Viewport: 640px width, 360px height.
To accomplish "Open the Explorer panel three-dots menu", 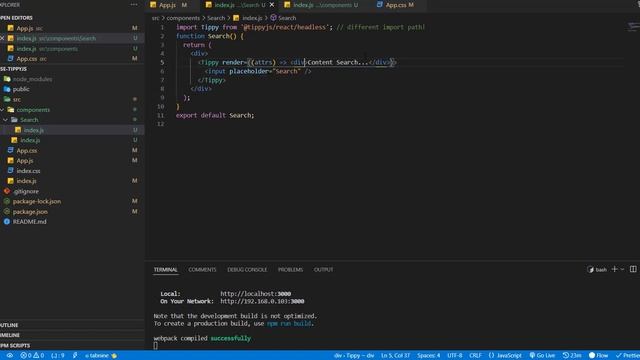I will 134,4.
